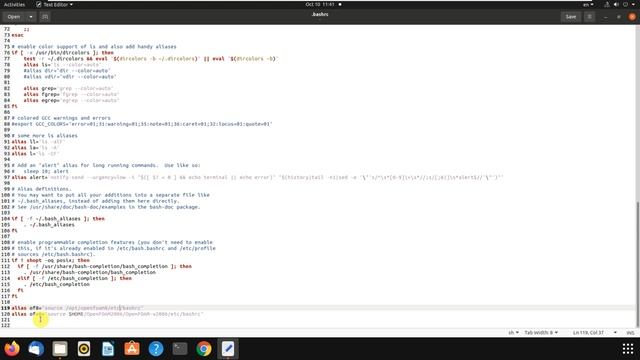This screenshot has height=360, width=640.
Task: Click the 'alias grep=' line 82
Action: [69, 89]
